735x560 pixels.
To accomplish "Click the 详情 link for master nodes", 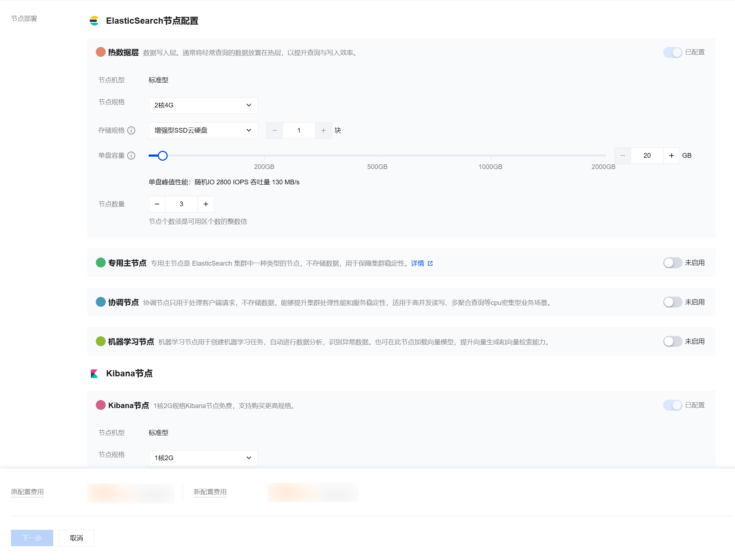I will (418, 263).
